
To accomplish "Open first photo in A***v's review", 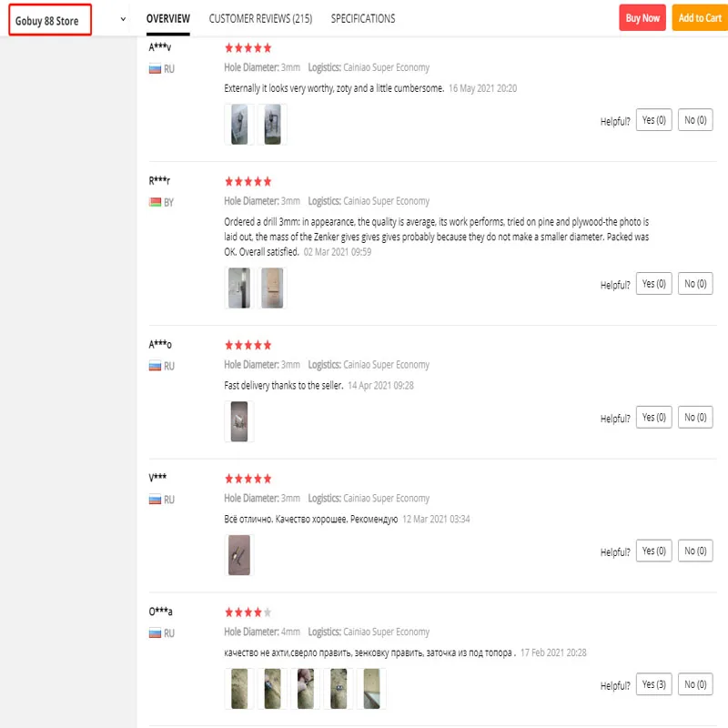I will click(239, 125).
